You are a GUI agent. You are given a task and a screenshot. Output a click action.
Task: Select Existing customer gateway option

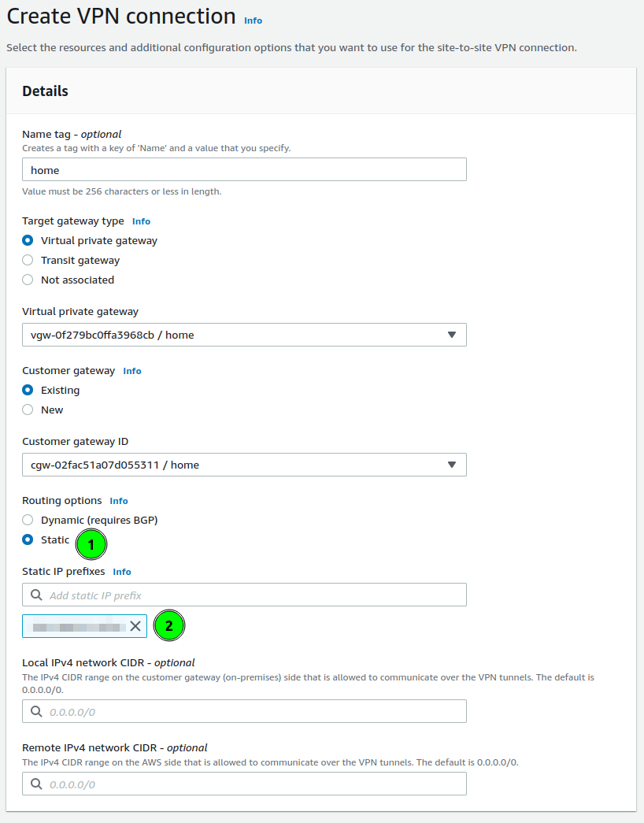[x=28, y=391]
